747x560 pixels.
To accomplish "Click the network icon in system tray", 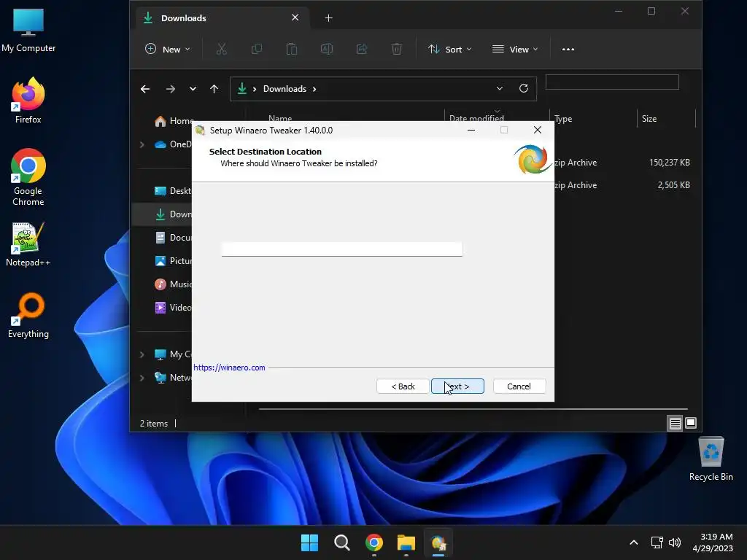I will [x=657, y=542].
